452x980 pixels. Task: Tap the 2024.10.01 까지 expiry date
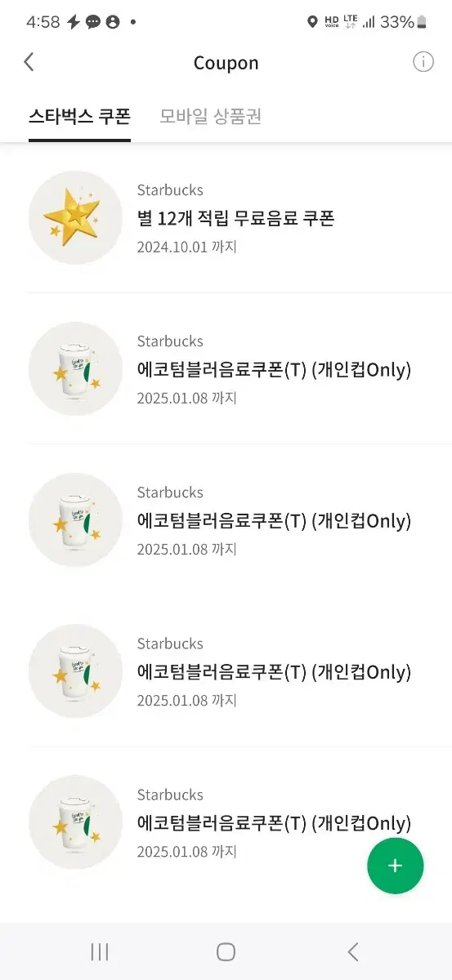[x=186, y=247]
